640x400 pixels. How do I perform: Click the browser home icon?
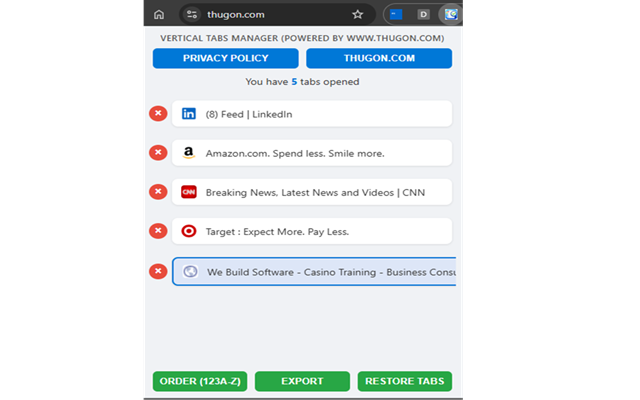(159, 15)
